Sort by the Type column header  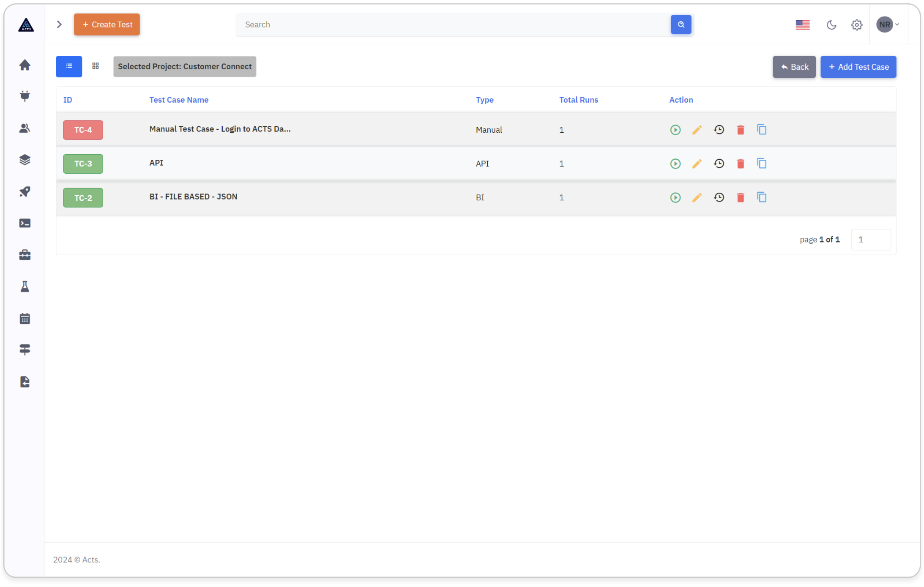pos(484,100)
